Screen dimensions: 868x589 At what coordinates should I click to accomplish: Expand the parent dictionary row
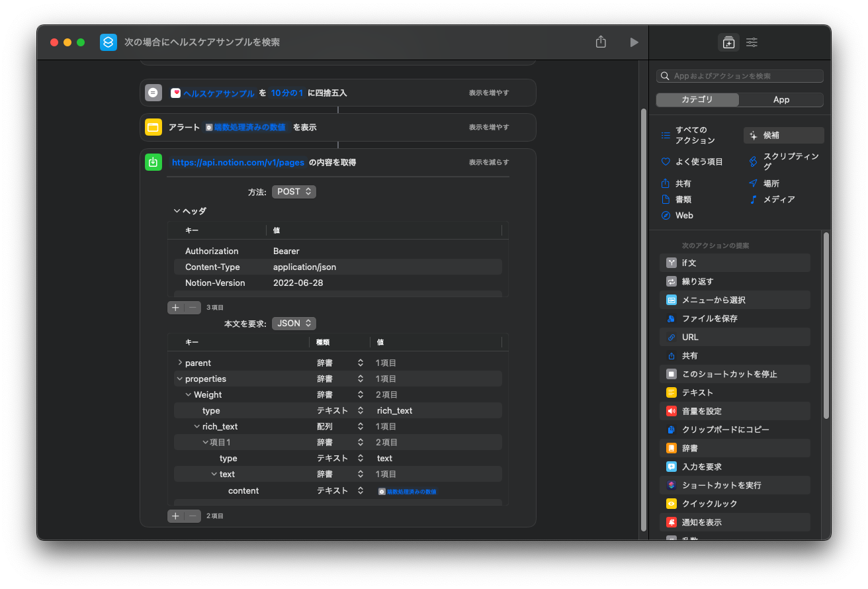click(180, 363)
